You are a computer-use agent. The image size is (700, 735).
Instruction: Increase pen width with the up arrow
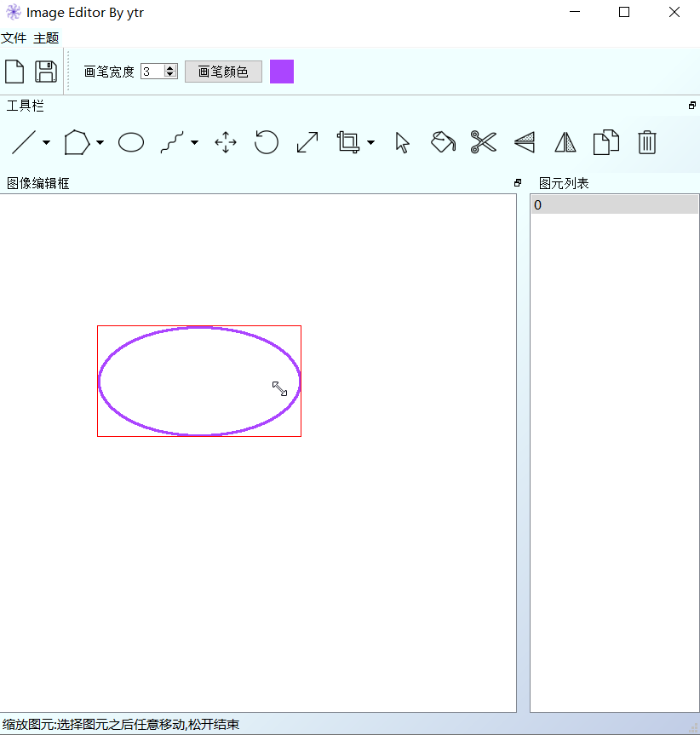[170, 68]
